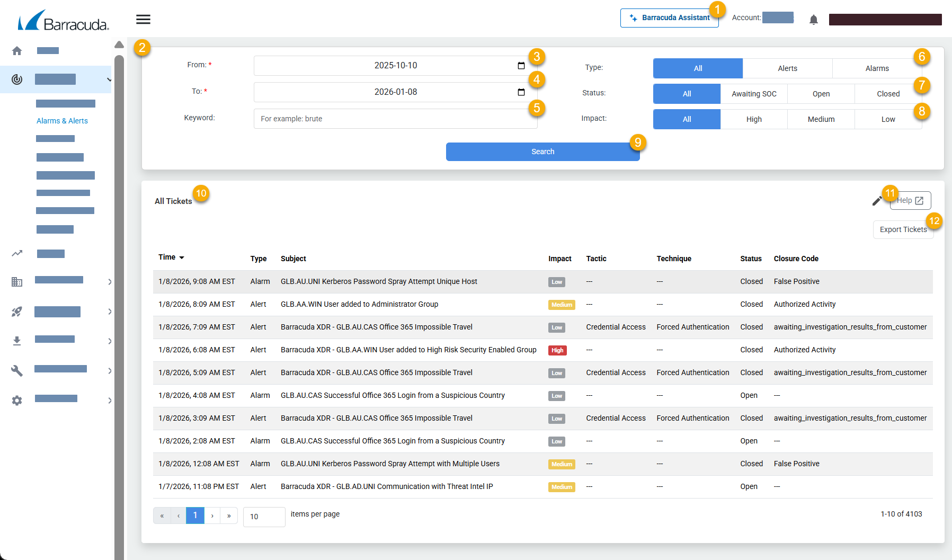Viewport: 952px width, 560px height.
Task: Select Alarms type filter
Action: coord(877,68)
